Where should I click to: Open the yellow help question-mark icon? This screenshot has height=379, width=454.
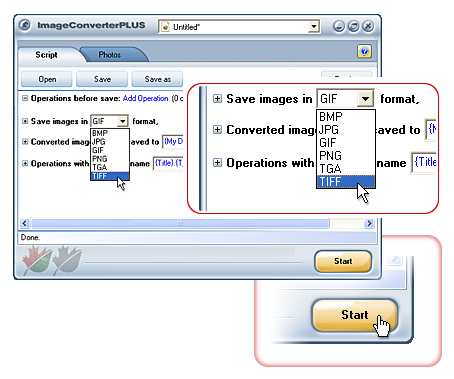(364, 51)
